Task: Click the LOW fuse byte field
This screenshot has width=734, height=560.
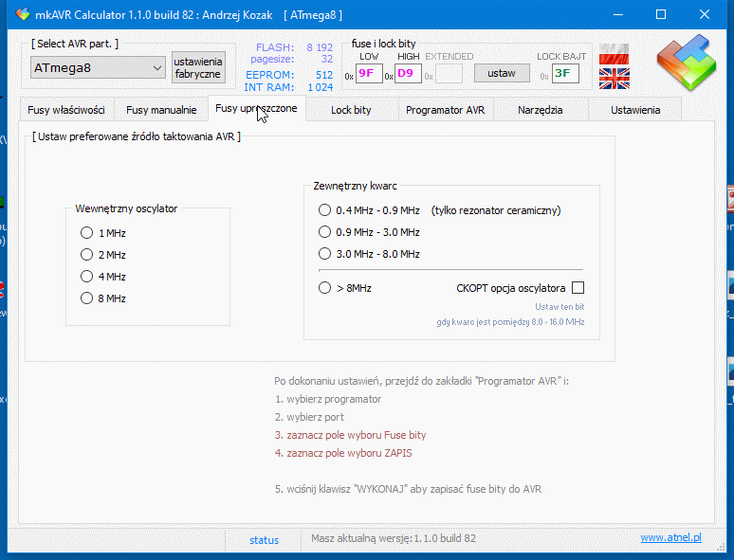Action: pyautogui.click(x=369, y=73)
